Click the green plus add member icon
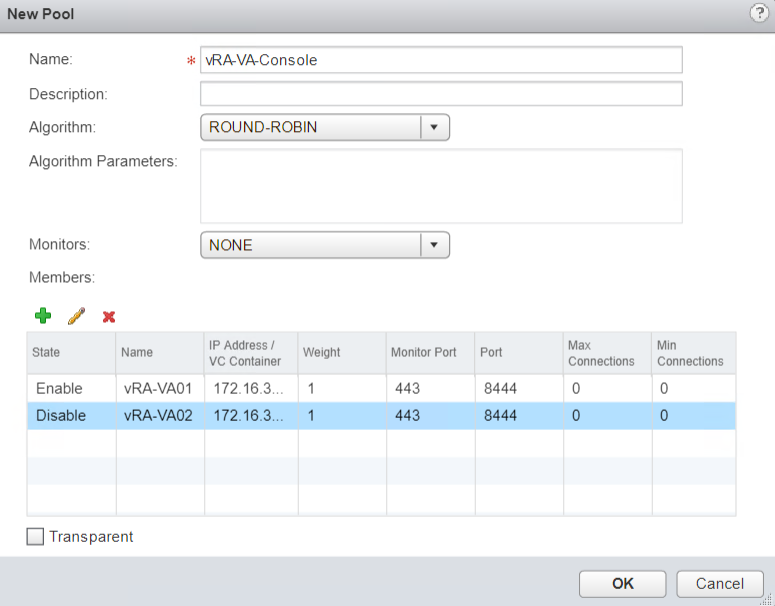Image resolution: width=775 pixels, height=606 pixels. point(43,316)
